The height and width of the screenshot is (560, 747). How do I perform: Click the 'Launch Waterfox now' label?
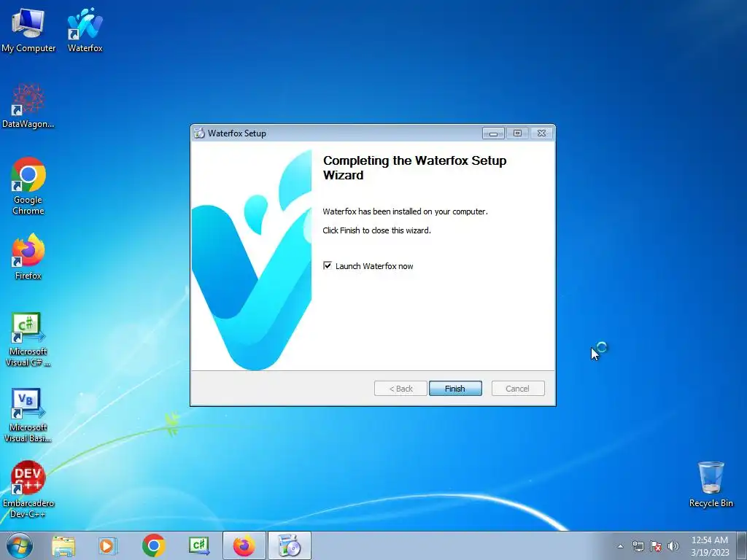tap(374, 266)
